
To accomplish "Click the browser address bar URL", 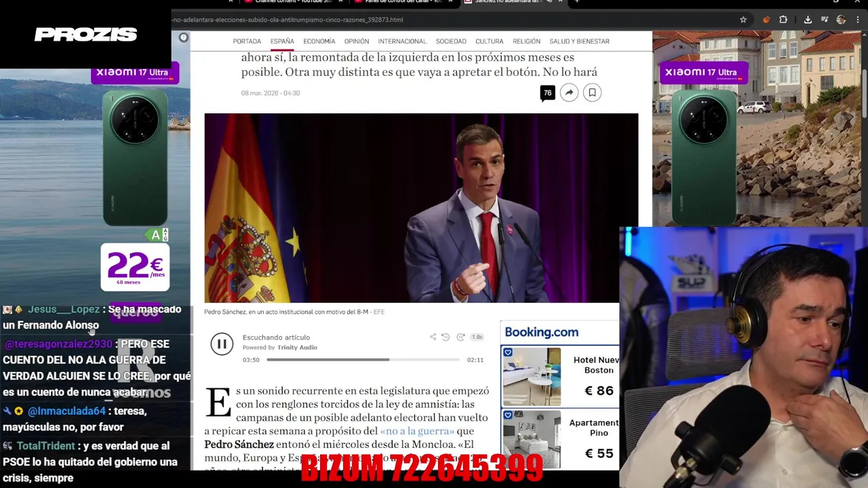I will 288,20.
